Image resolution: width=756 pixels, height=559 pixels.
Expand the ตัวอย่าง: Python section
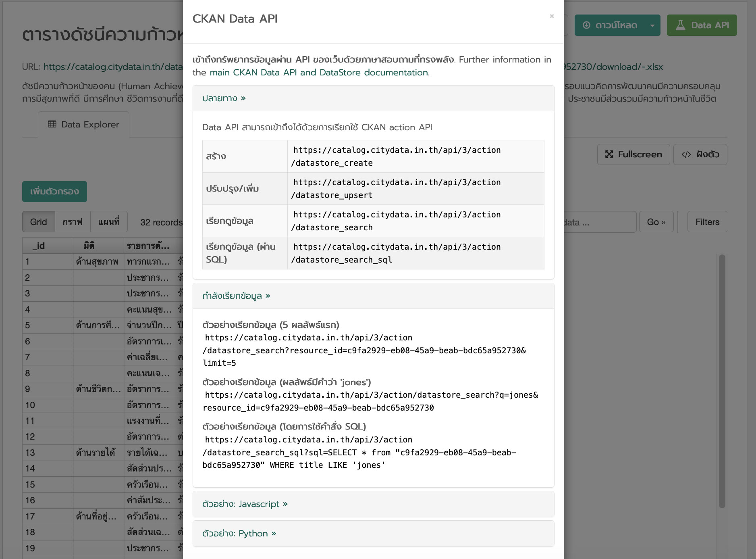coord(239,534)
